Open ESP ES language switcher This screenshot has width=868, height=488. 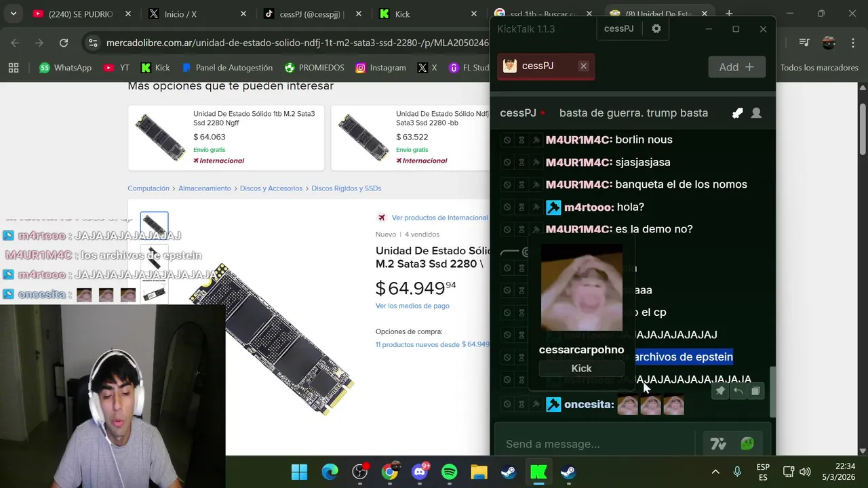(x=763, y=472)
